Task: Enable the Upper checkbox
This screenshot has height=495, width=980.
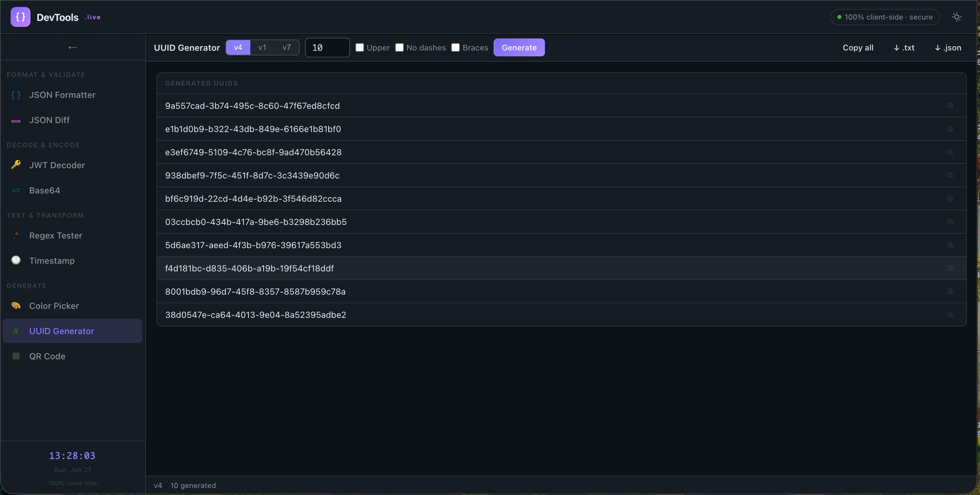Action: (359, 47)
